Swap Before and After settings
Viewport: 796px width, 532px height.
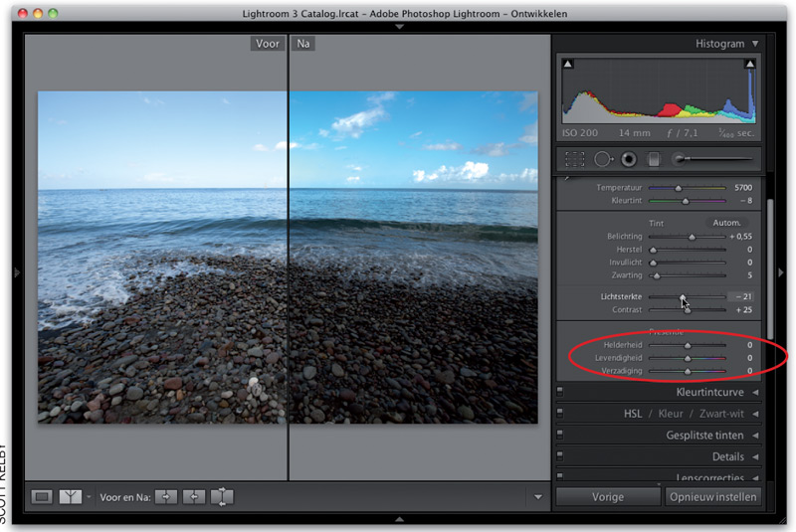(x=222, y=497)
